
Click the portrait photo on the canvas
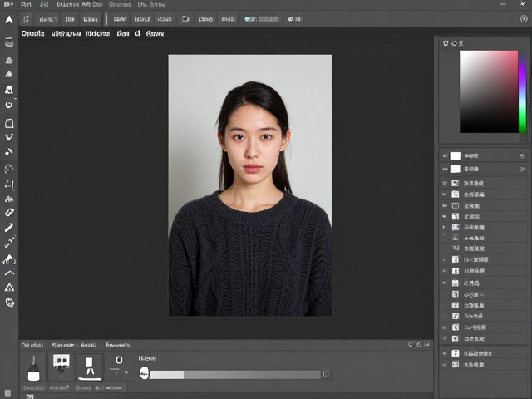[x=250, y=185]
